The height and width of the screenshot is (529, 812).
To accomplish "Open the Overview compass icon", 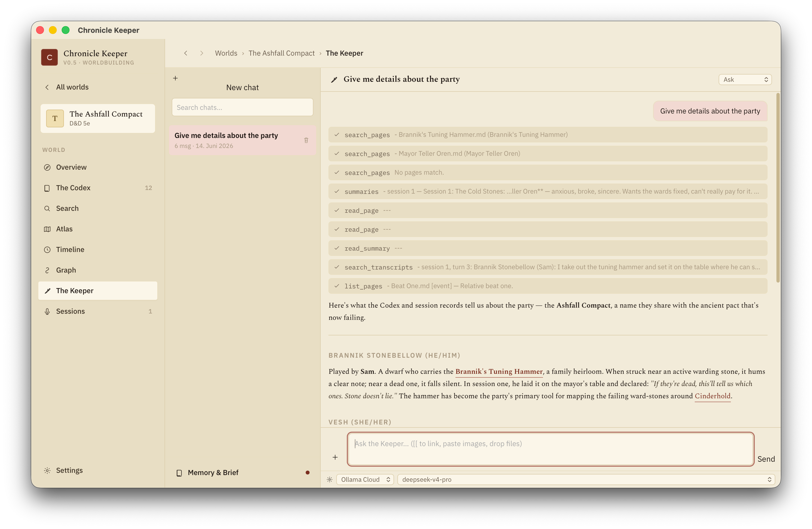I will pos(47,167).
